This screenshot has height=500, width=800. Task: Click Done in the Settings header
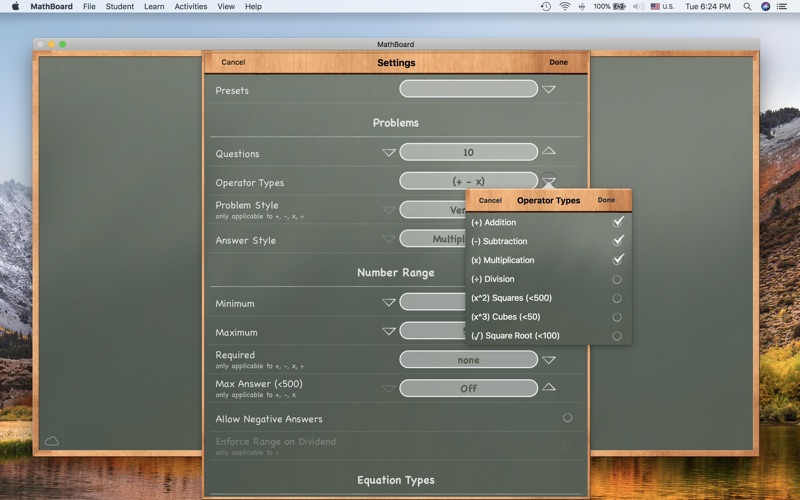tap(558, 62)
